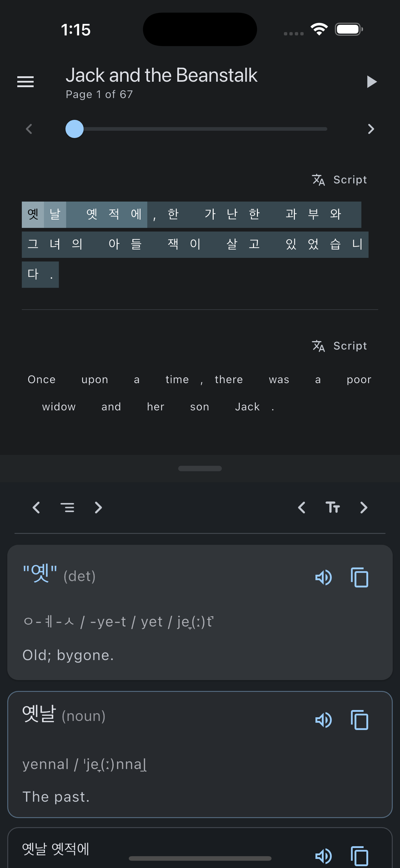Decrease text size with left chevron
400x868 pixels.
(302, 507)
